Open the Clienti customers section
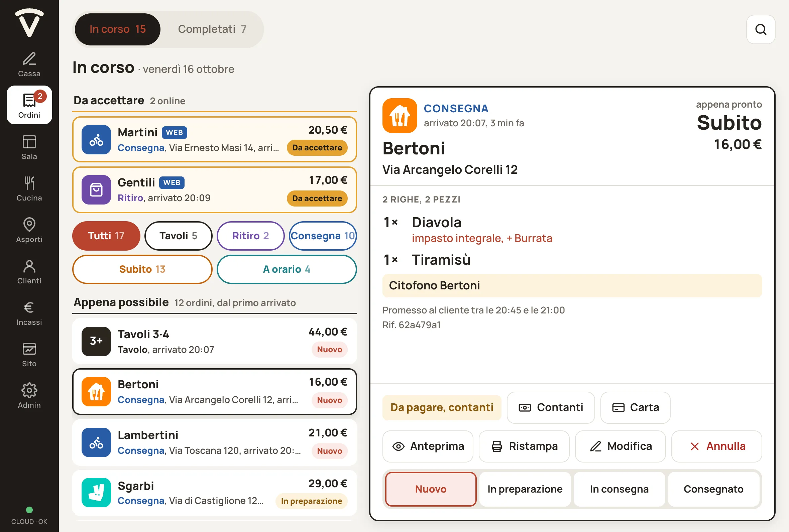789x532 pixels. [x=29, y=271]
